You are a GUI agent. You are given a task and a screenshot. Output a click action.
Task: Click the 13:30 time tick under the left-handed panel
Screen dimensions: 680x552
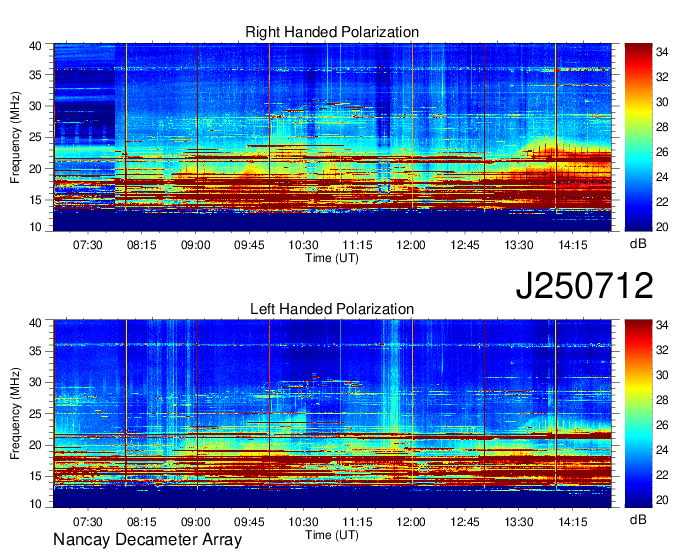[519, 522]
